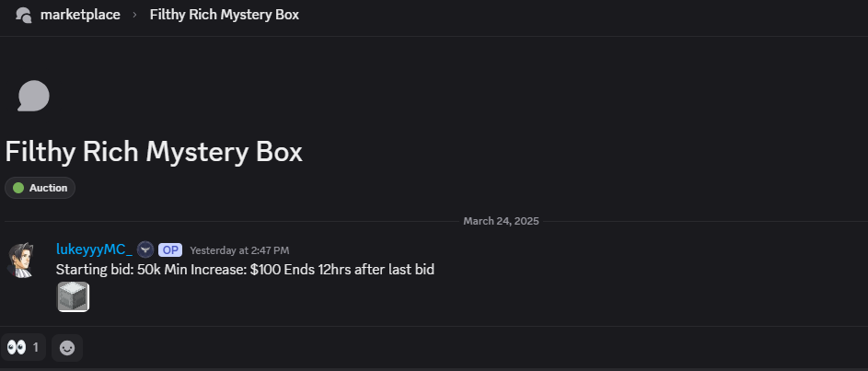
Task: Toggle the eyes emoji reaction
Action: pyautogui.click(x=17, y=348)
